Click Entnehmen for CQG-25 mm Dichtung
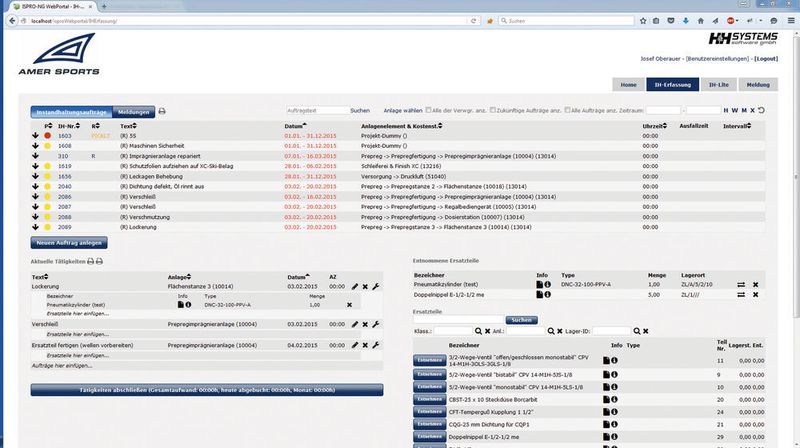The width and height of the screenshot is (800, 448). (430, 425)
